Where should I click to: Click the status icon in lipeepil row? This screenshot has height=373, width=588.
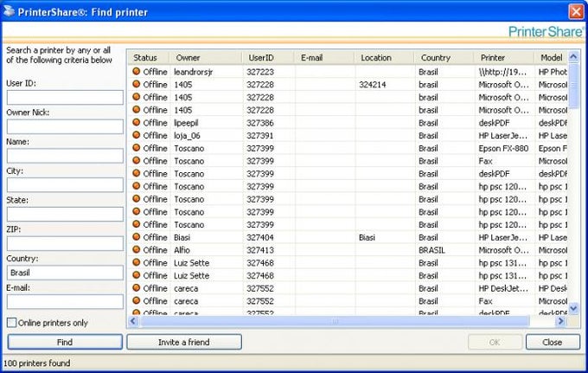[x=136, y=122]
